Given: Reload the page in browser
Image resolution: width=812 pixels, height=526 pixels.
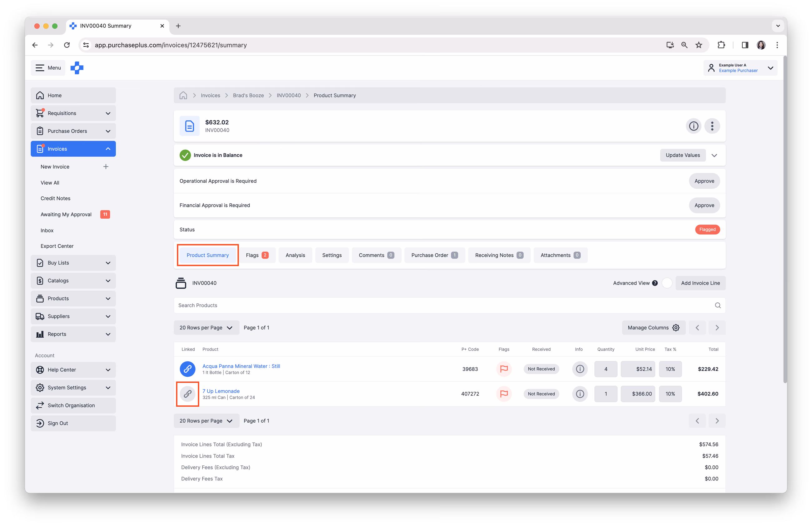Looking at the screenshot, I should point(67,45).
